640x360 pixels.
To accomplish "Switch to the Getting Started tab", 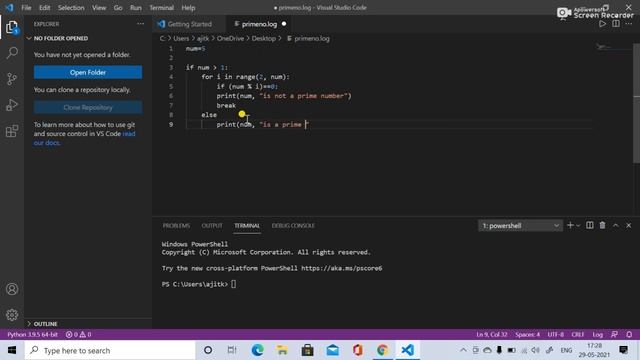I will (189, 24).
